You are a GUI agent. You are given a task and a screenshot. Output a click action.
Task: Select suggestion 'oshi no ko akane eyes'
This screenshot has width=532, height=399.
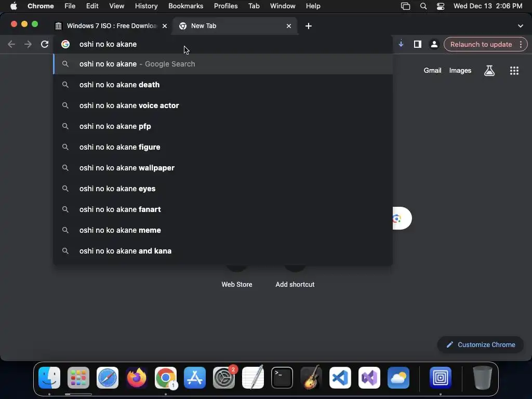point(223,189)
